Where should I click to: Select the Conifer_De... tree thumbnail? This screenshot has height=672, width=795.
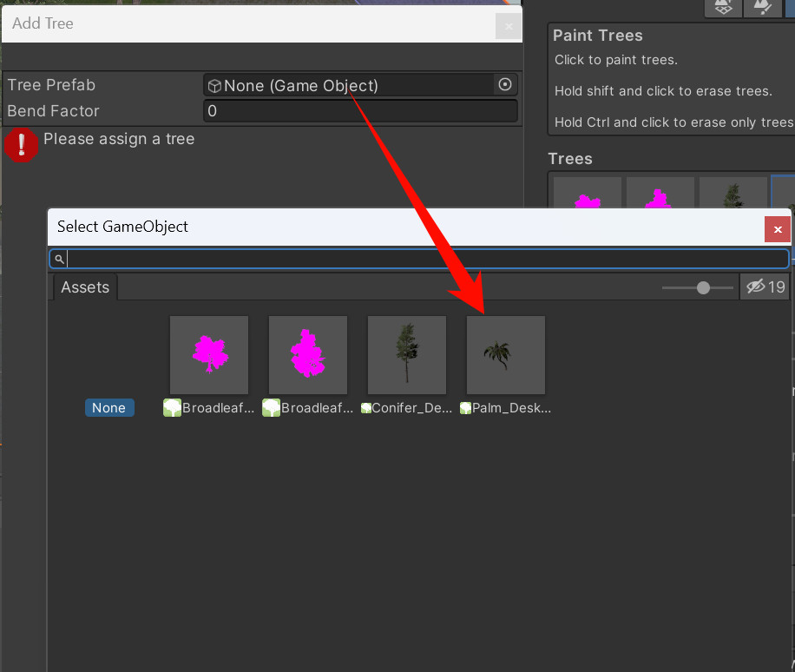(407, 354)
